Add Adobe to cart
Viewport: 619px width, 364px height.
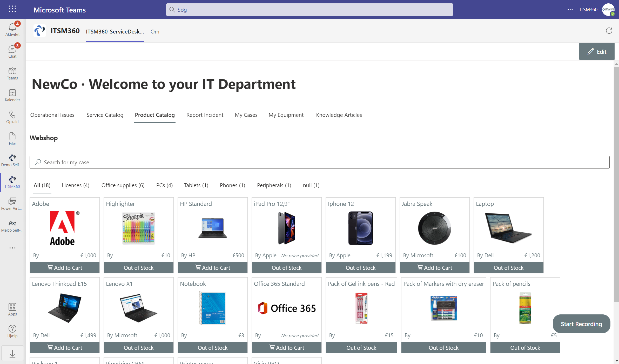[65, 267]
